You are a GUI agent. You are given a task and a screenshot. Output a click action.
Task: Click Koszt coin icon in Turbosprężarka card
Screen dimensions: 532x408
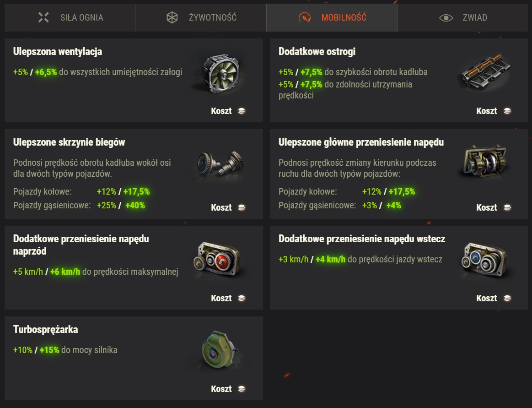click(242, 389)
